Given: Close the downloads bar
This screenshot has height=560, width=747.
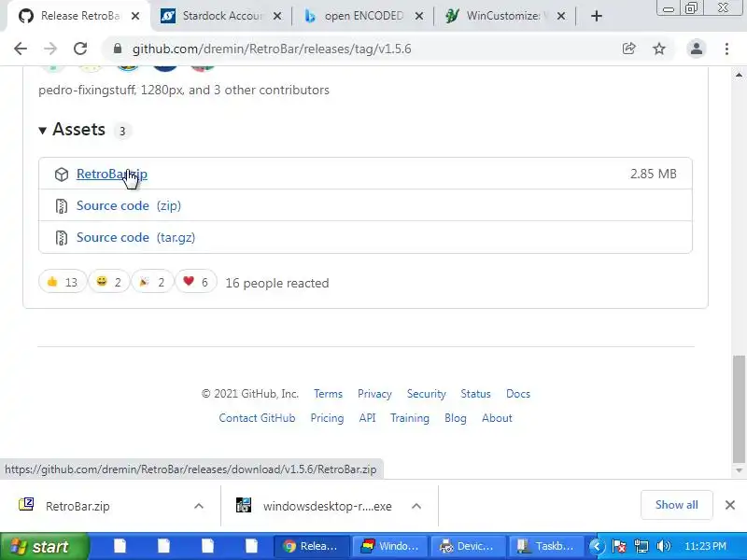Looking at the screenshot, I should click(730, 505).
